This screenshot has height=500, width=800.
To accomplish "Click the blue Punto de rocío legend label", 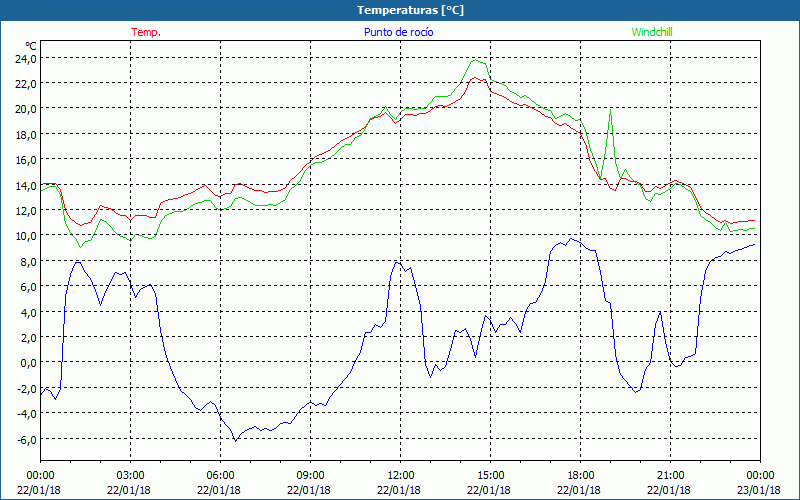I will 398,32.
